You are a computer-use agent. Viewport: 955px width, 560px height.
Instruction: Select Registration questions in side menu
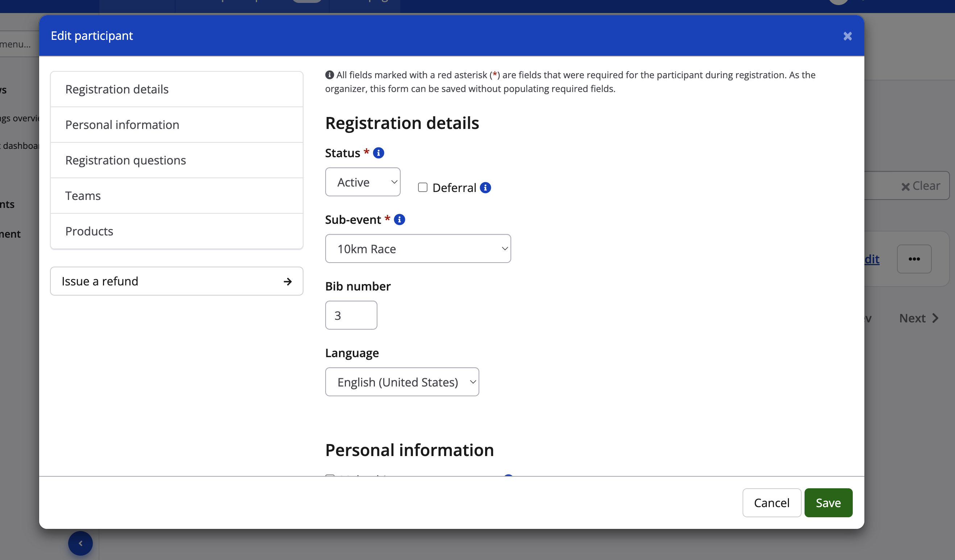tap(177, 160)
